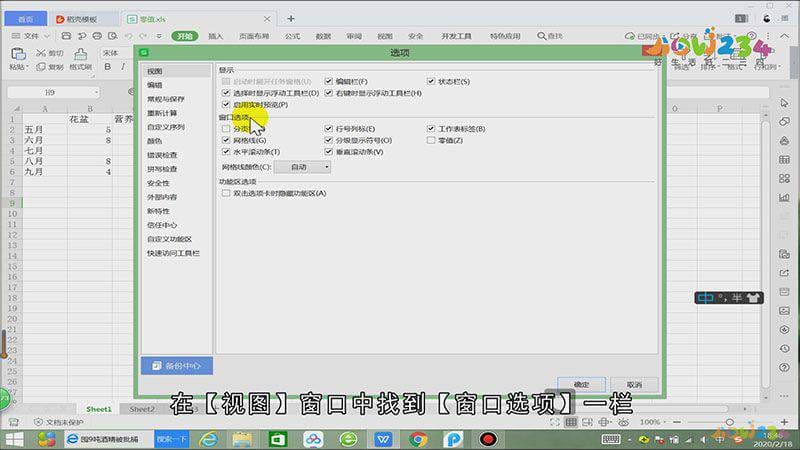Open File Explorer folder from the taskbar
This screenshot has width=800, height=450.
[242, 439]
